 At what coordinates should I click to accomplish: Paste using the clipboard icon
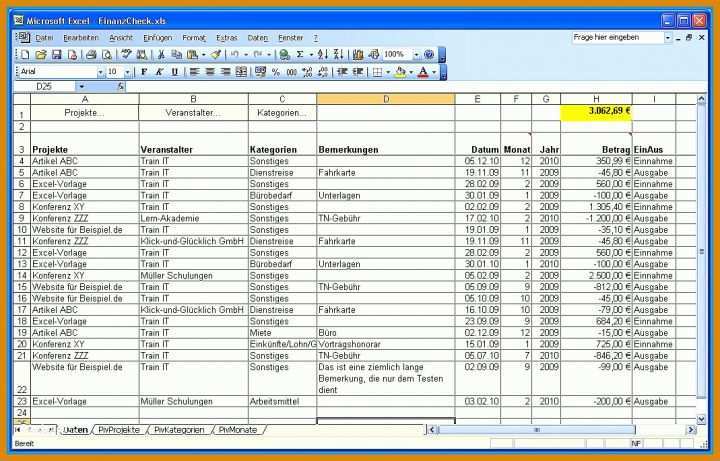coord(192,55)
